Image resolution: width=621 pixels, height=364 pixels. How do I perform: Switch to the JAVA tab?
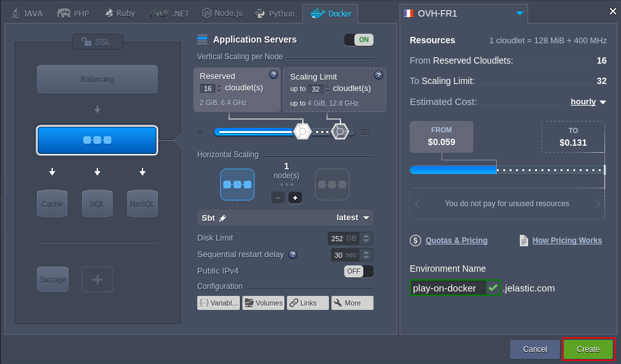pyautogui.click(x=27, y=13)
